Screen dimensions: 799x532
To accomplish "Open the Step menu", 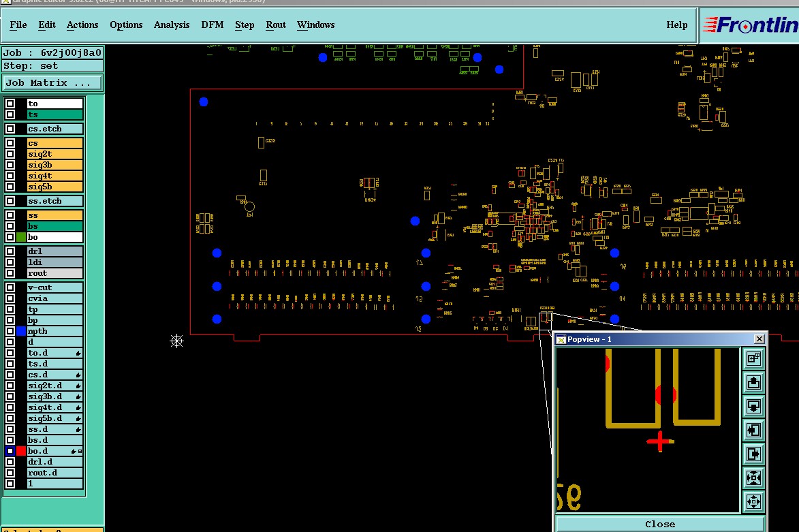I will click(245, 25).
